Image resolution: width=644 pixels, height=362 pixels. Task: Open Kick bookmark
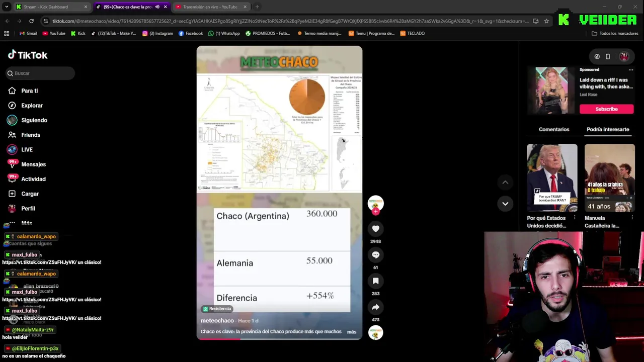78,34
